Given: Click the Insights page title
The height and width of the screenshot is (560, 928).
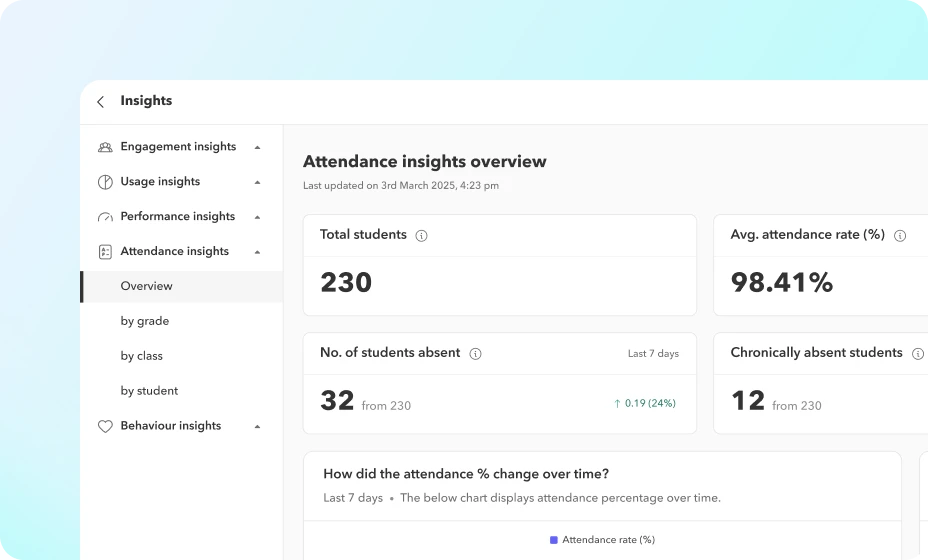Looking at the screenshot, I should [146, 101].
